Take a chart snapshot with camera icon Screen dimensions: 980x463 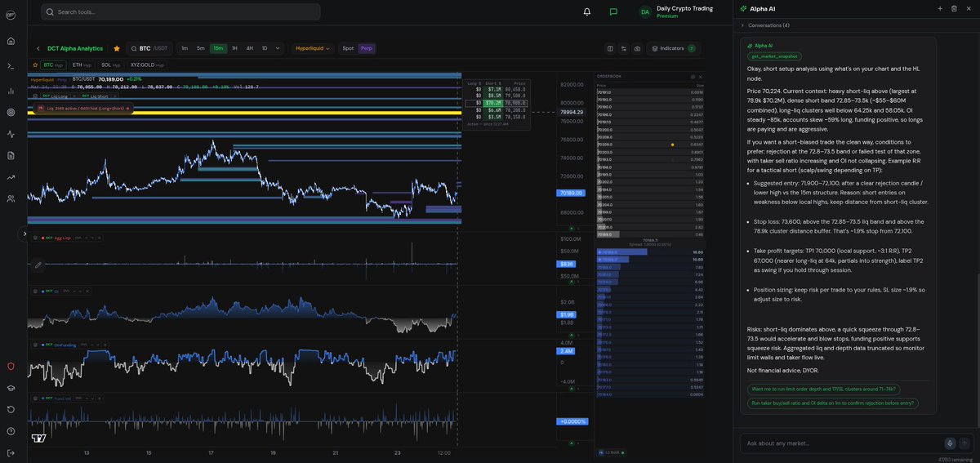click(638, 48)
